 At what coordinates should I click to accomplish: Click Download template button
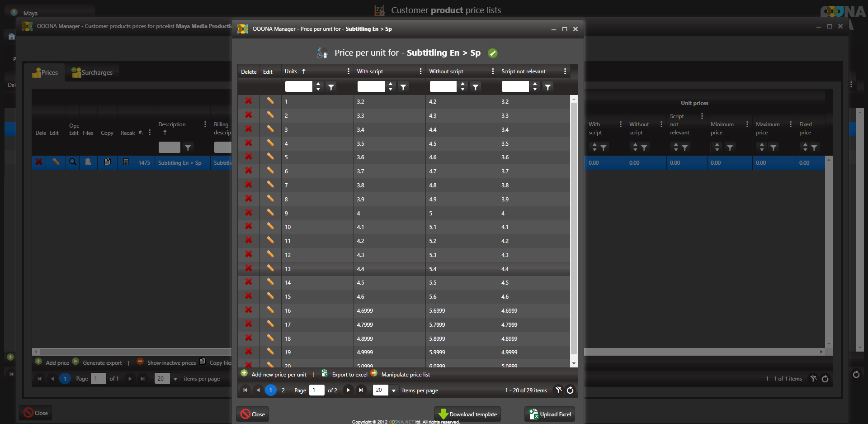467,414
